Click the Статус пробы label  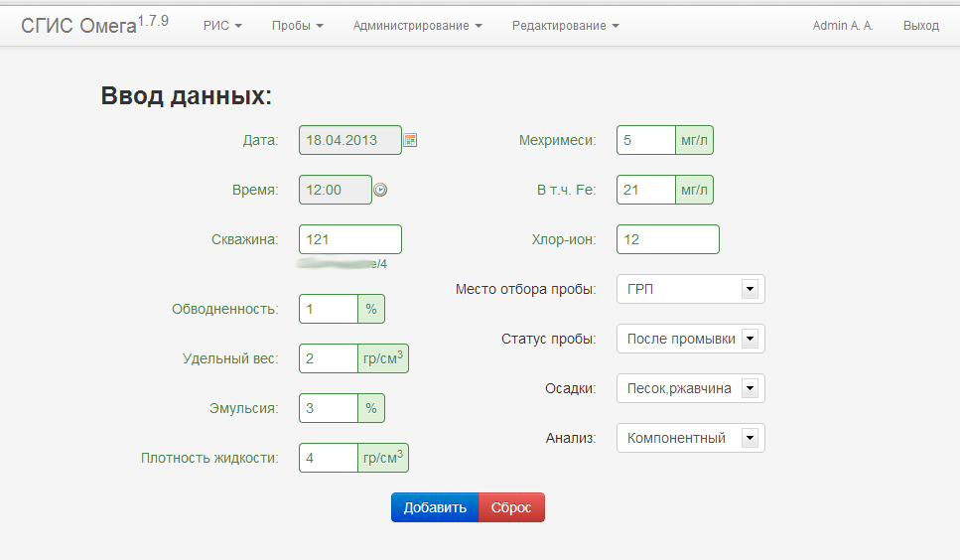point(549,339)
